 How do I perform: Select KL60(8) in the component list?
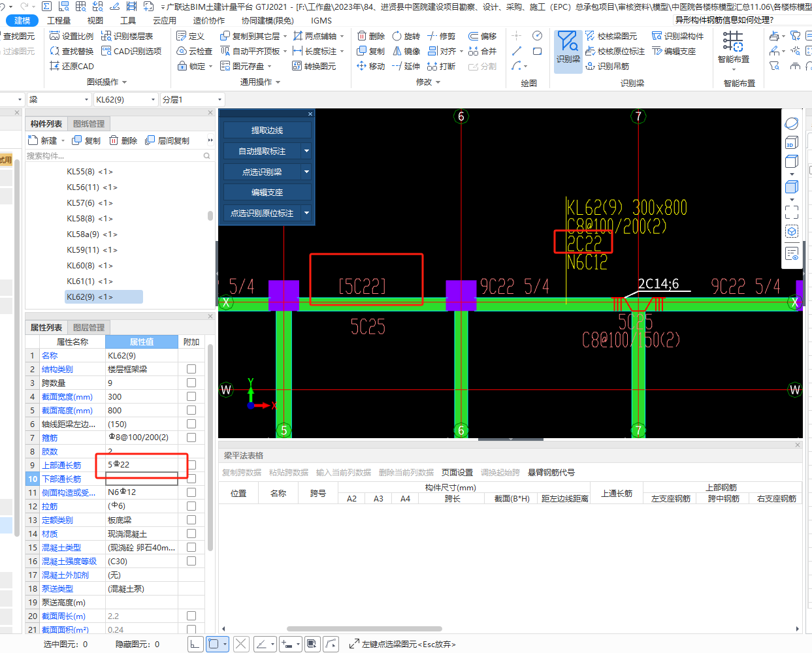click(89, 265)
